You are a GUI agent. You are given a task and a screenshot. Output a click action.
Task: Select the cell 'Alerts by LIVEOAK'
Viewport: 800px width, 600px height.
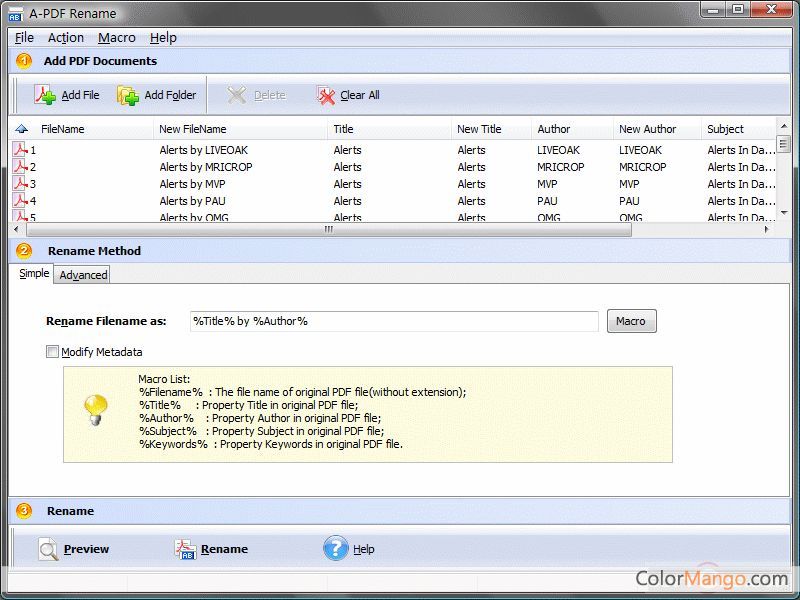tap(204, 150)
